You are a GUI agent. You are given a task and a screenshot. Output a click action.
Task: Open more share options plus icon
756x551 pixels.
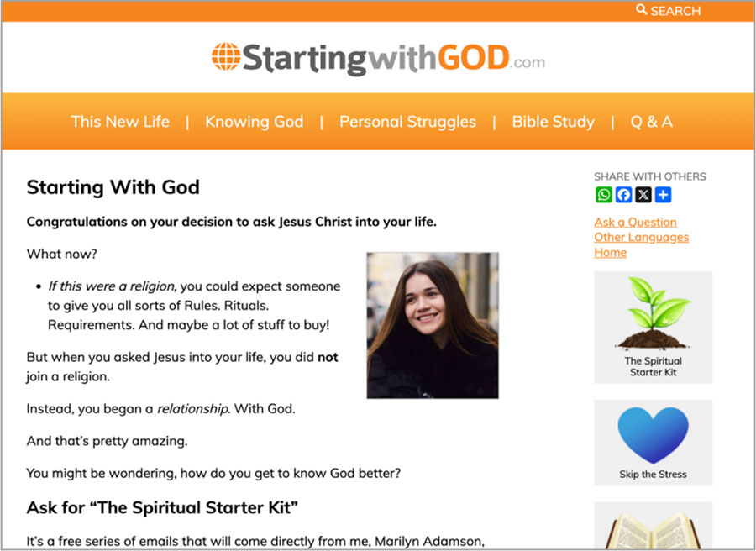tap(663, 195)
